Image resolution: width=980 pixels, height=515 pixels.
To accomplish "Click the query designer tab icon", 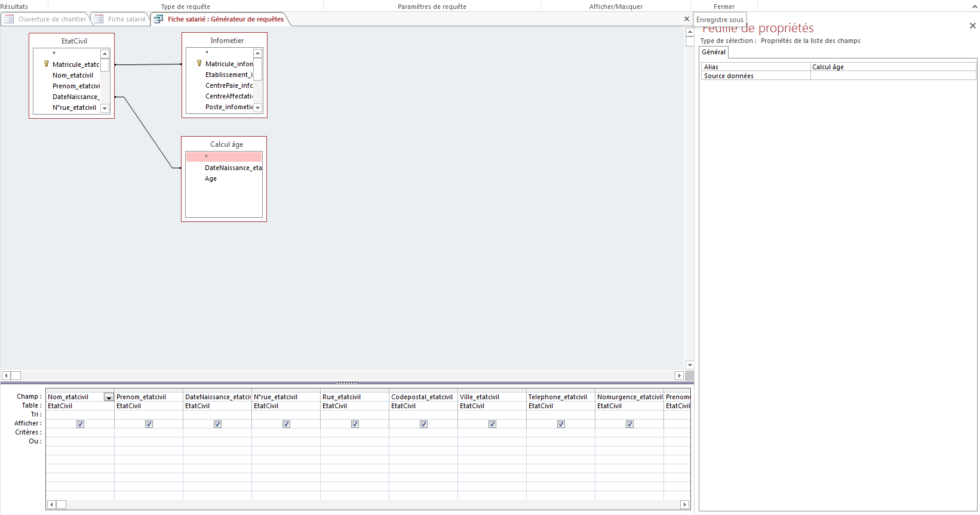I will (158, 19).
